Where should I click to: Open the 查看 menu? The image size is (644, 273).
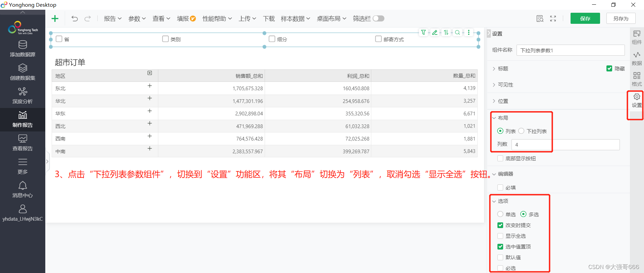coord(161,18)
